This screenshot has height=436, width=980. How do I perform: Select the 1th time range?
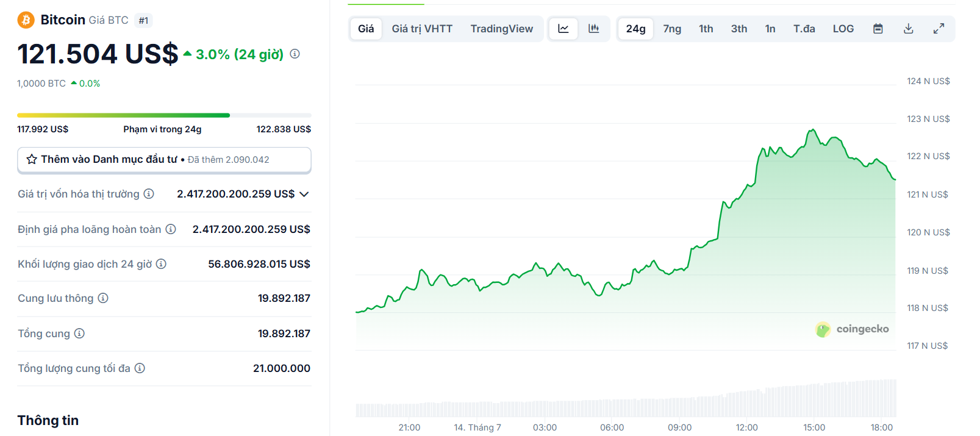706,29
